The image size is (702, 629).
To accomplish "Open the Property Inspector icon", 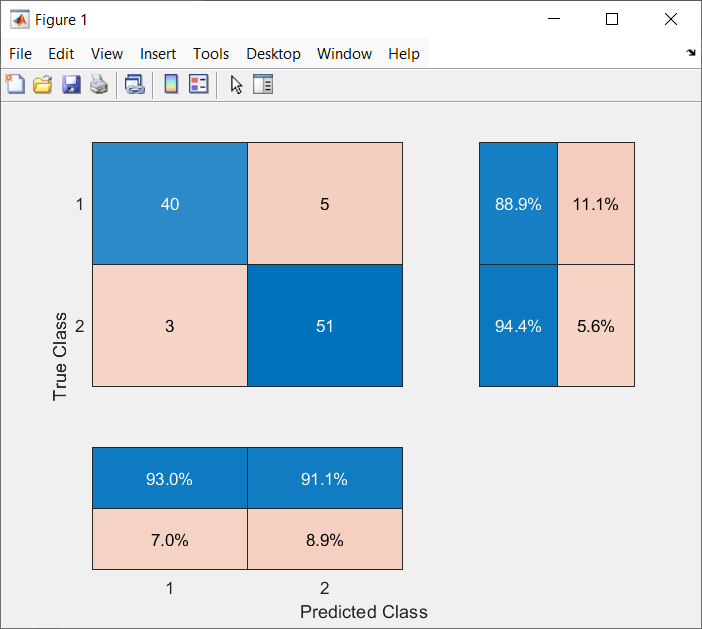I will click(263, 84).
